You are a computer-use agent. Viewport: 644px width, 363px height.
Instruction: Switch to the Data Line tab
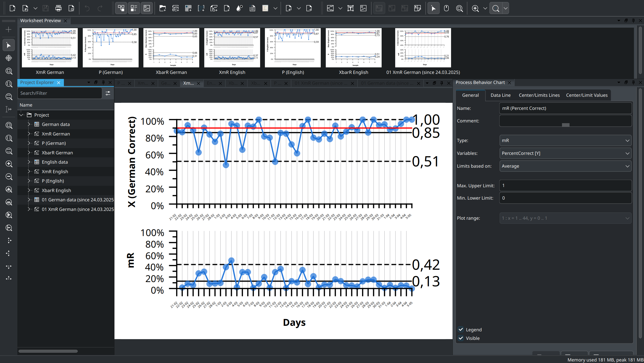tap(500, 95)
